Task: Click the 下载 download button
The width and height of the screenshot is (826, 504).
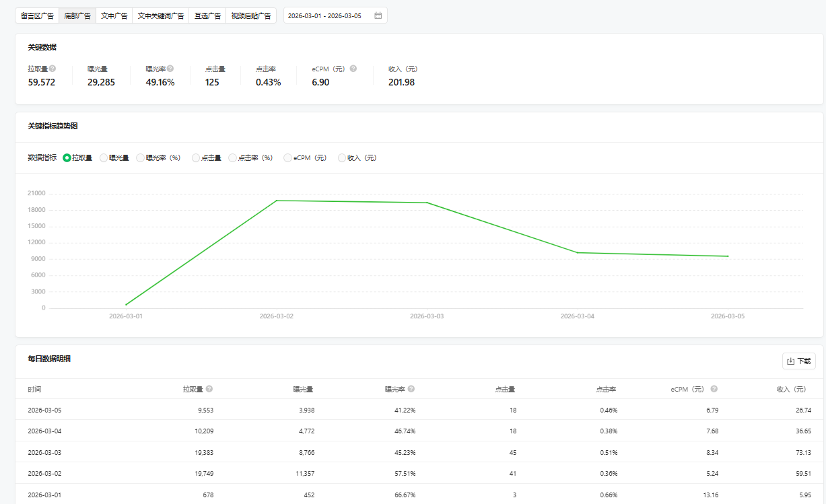Action: tap(798, 361)
